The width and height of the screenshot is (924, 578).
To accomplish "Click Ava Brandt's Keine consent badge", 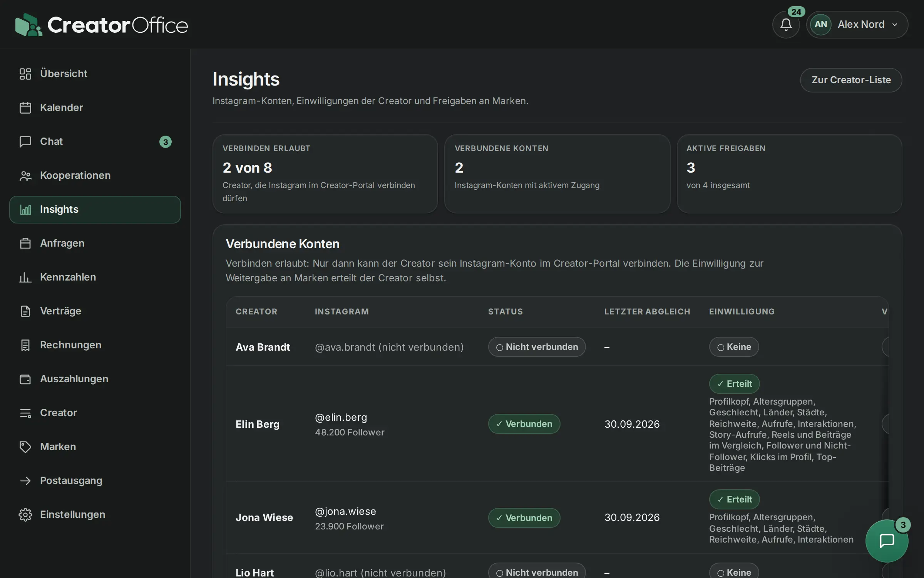I will point(734,347).
